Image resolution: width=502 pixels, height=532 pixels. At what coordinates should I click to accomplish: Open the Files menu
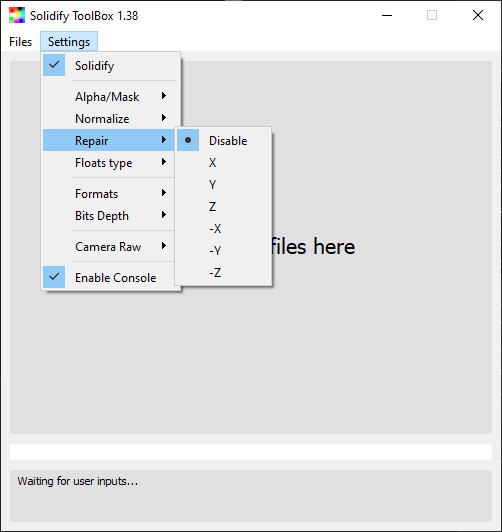pos(21,42)
